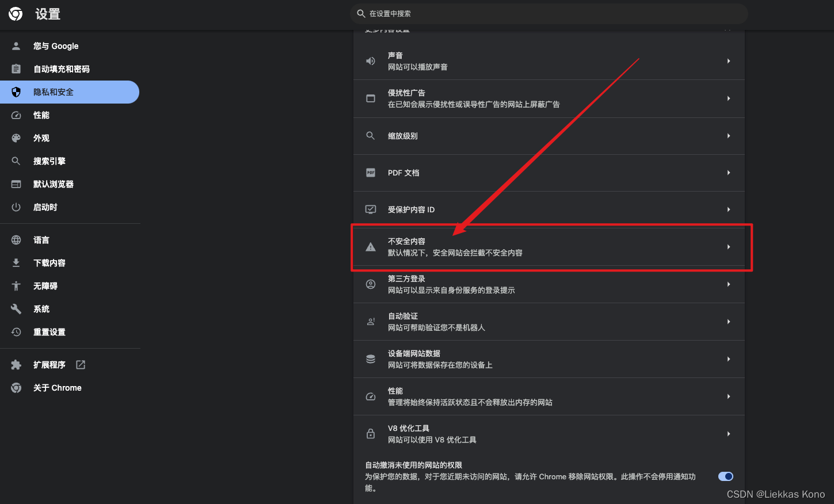Open 系统 settings section
The width and height of the screenshot is (834, 504).
coord(70,309)
